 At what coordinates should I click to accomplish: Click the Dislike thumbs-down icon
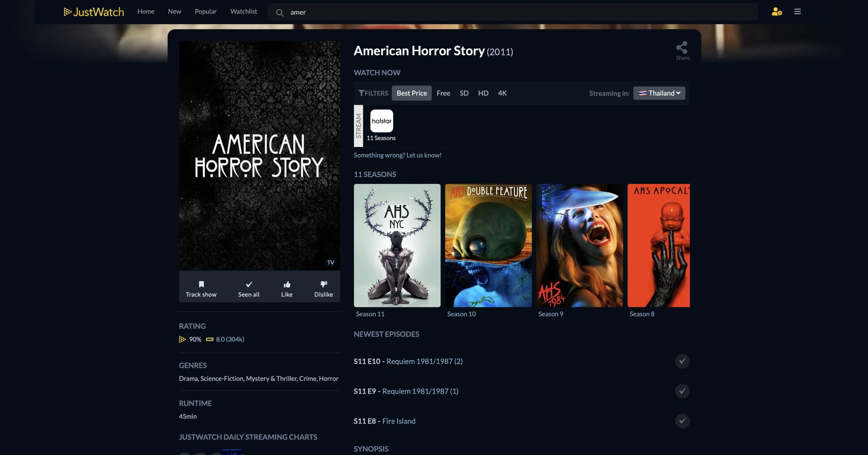pos(323,284)
